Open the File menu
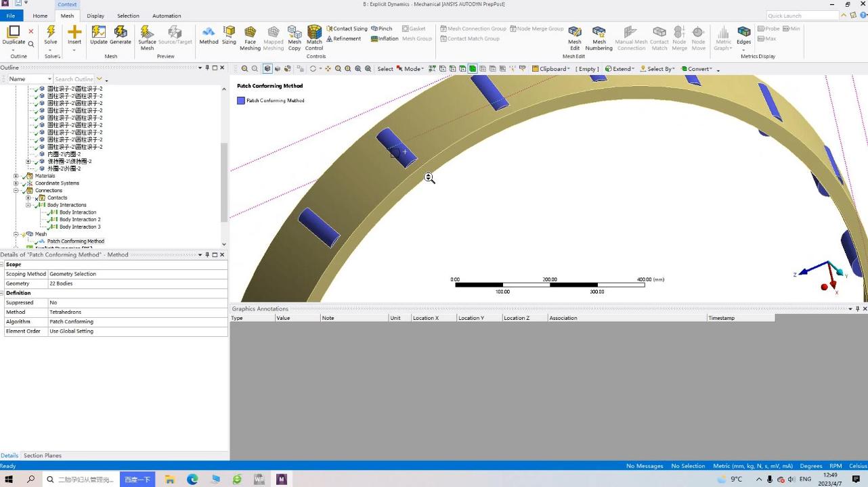The width and height of the screenshot is (868, 487). pyautogui.click(x=10, y=16)
